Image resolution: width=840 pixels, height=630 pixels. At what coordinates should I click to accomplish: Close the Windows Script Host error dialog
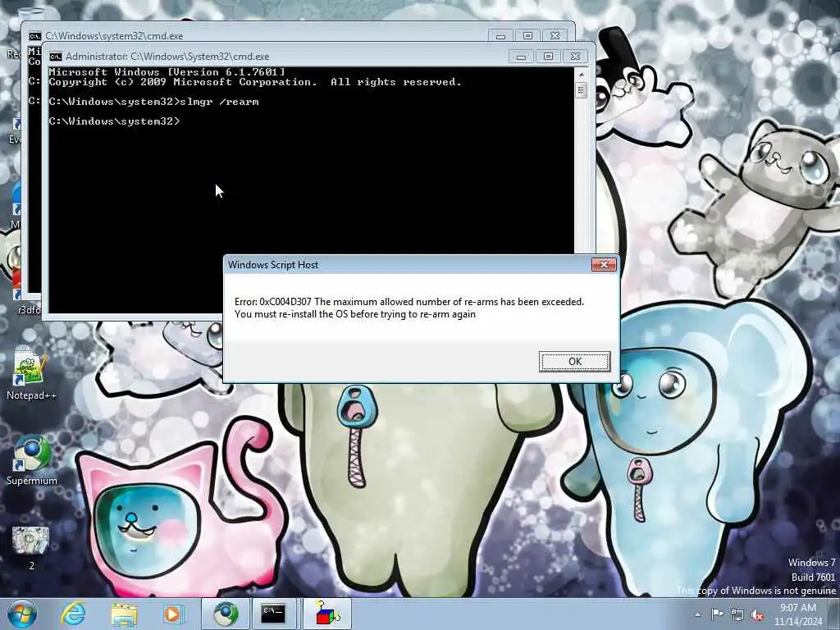tap(604, 265)
